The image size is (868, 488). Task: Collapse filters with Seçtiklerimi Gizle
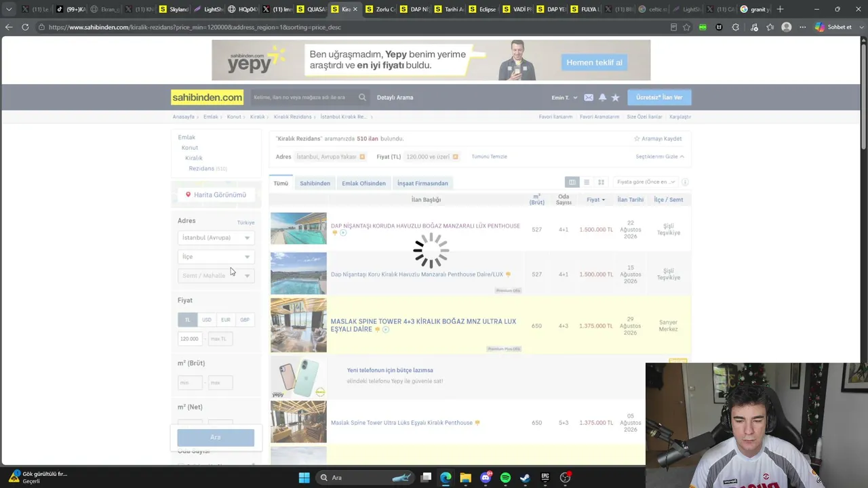[660, 157]
